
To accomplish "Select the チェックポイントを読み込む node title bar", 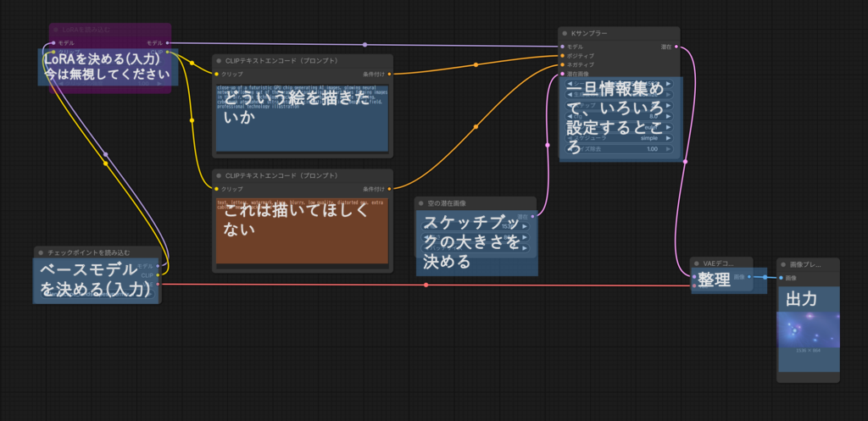I will [95, 252].
